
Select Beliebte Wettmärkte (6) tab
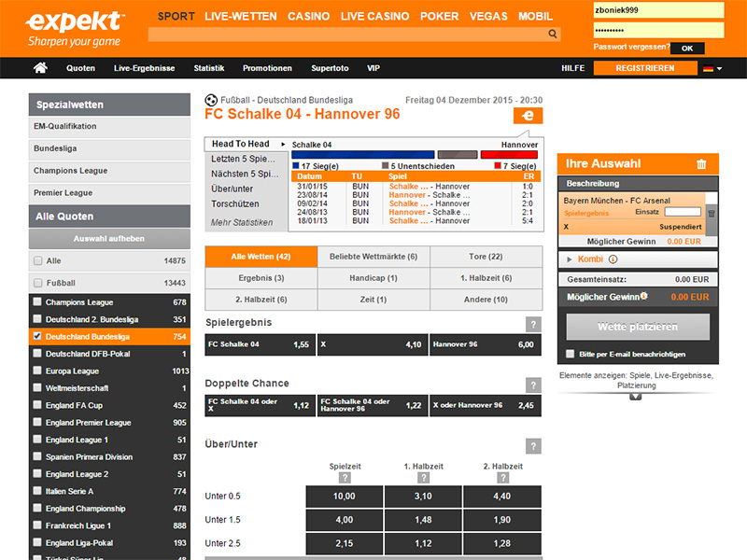click(x=373, y=257)
